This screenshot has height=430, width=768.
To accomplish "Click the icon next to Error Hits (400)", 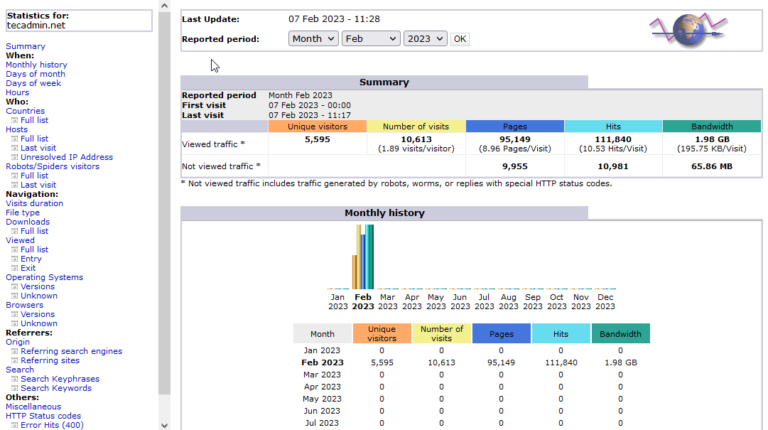I will pyautogui.click(x=15, y=425).
